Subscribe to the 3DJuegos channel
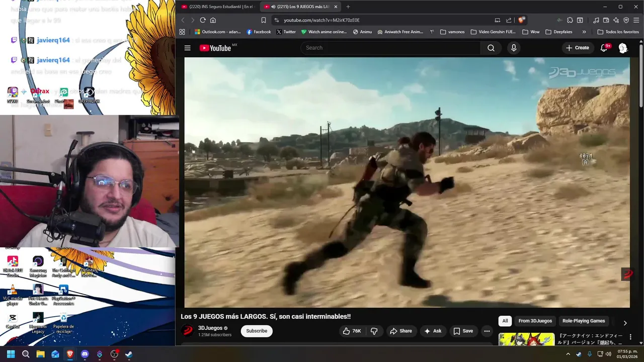The height and width of the screenshot is (362, 644). click(x=257, y=331)
